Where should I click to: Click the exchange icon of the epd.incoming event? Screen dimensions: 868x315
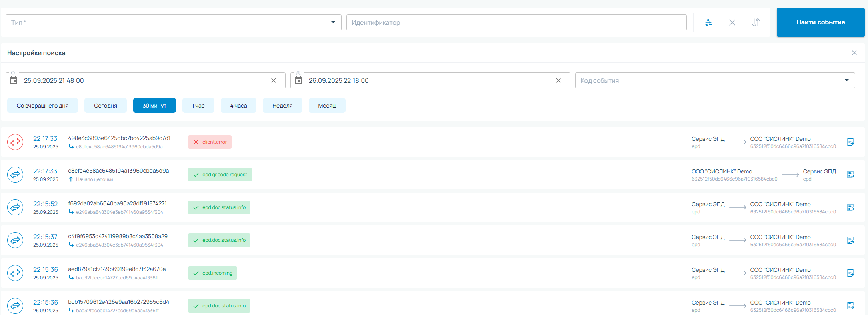[x=15, y=273]
